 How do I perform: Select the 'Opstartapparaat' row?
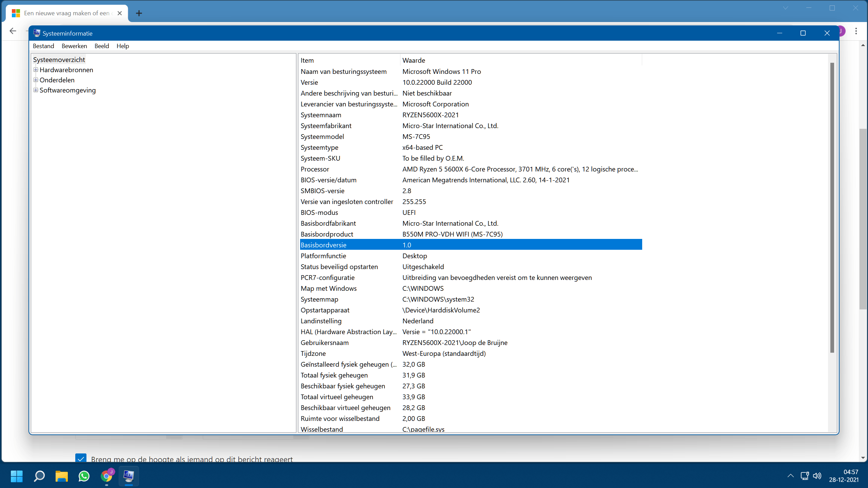(471, 310)
